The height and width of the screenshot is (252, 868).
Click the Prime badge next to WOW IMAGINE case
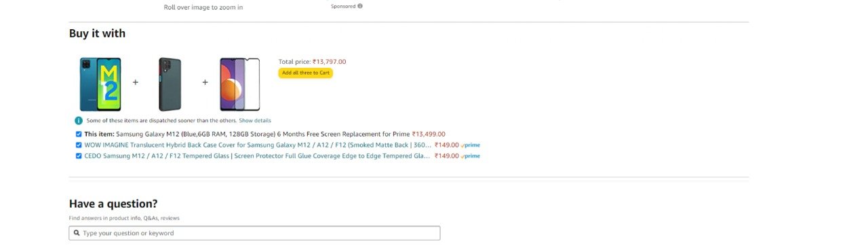471,145
